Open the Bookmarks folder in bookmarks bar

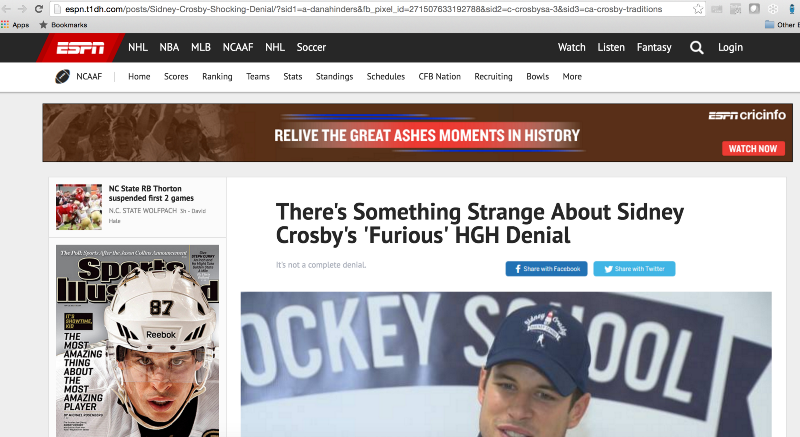[x=63, y=24]
